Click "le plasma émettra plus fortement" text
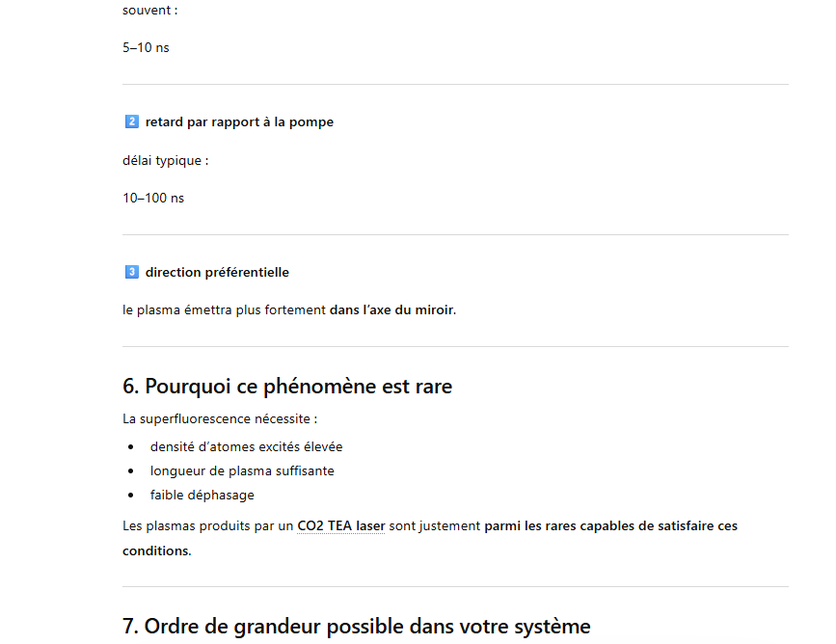 click(x=224, y=310)
